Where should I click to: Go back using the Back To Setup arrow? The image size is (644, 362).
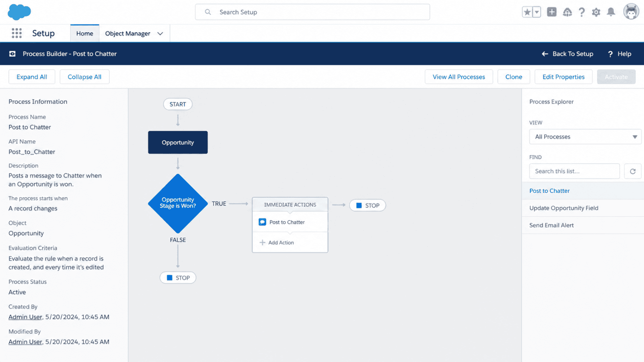[x=567, y=54]
